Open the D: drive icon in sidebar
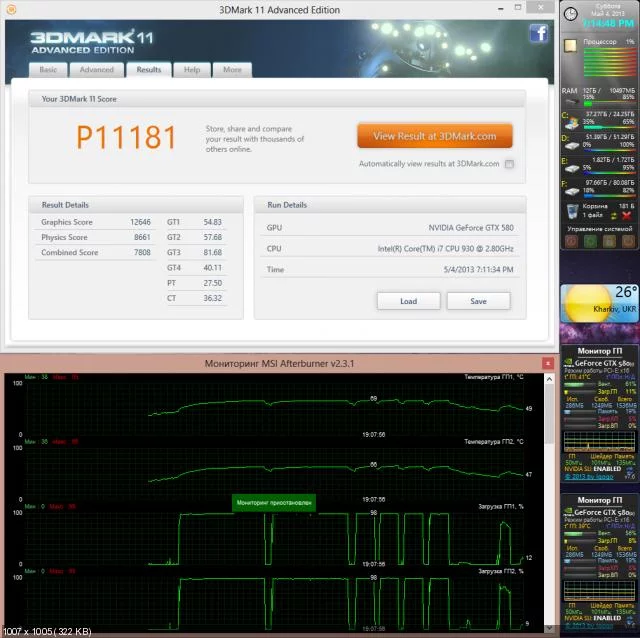This screenshot has height=638, width=640. (x=572, y=145)
